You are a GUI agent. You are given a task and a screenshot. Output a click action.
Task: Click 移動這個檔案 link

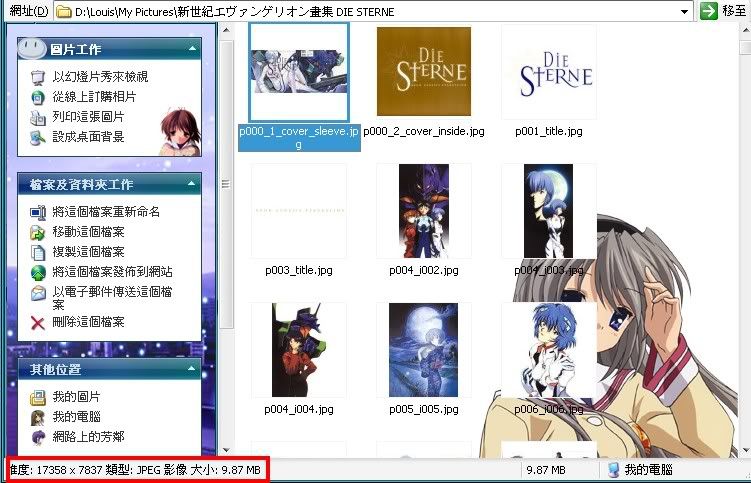tap(88, 232)
